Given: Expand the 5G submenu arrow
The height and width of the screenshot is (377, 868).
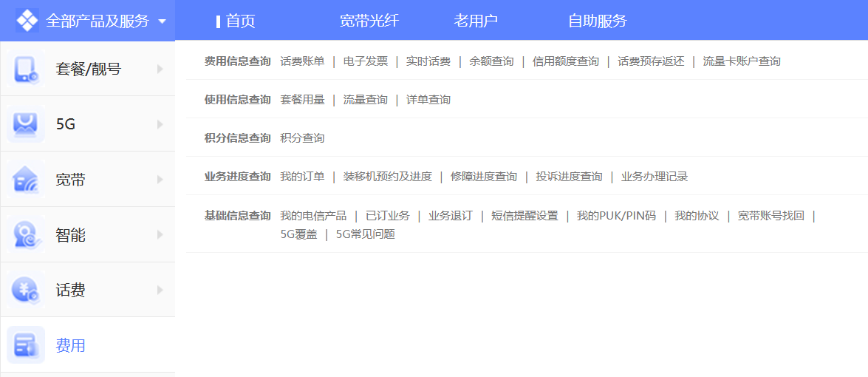Looking at the screenshot, I should coord(160,125).
